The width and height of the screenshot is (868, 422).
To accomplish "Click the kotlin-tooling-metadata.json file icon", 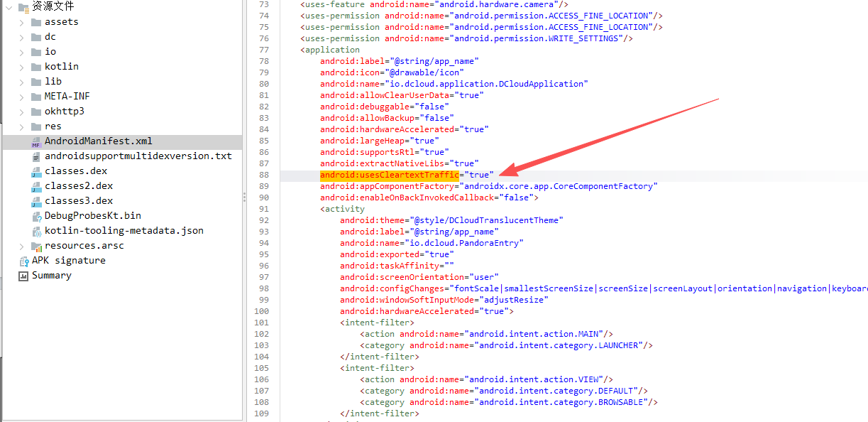I will coord(36,231).
